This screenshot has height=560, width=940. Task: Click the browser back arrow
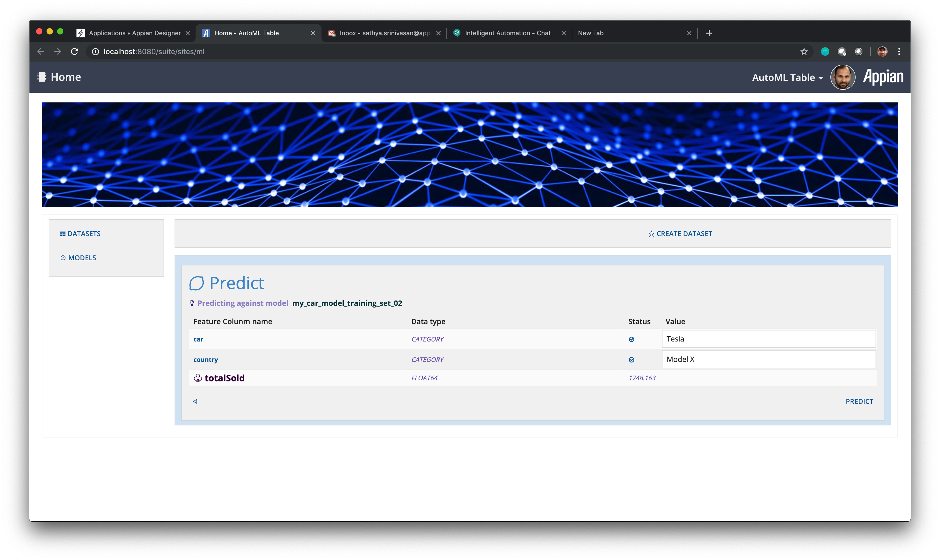41,51
